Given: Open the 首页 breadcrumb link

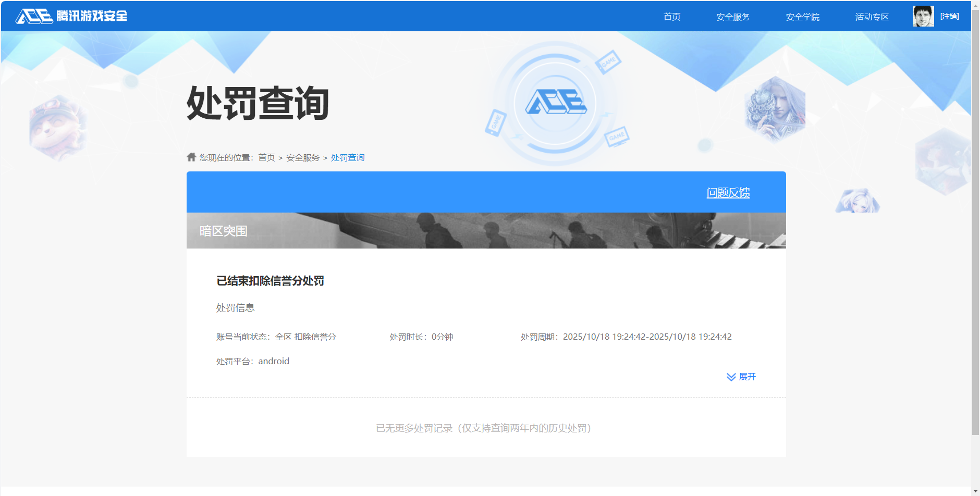Looking at the screenshot, I should (267, 157).
